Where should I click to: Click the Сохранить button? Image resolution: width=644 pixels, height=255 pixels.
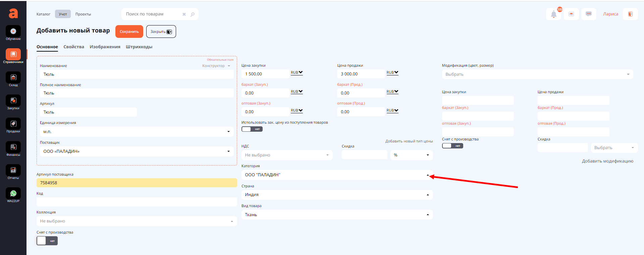[x=129, y=31]
